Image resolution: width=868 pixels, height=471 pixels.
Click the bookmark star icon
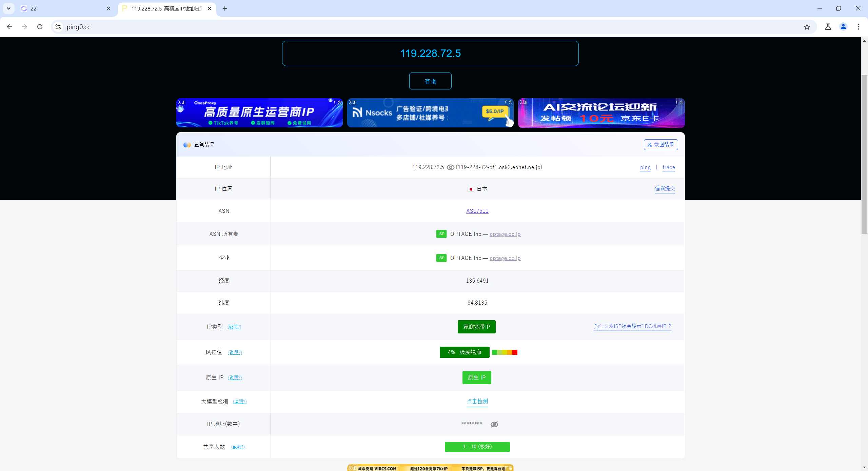point(807,27)
